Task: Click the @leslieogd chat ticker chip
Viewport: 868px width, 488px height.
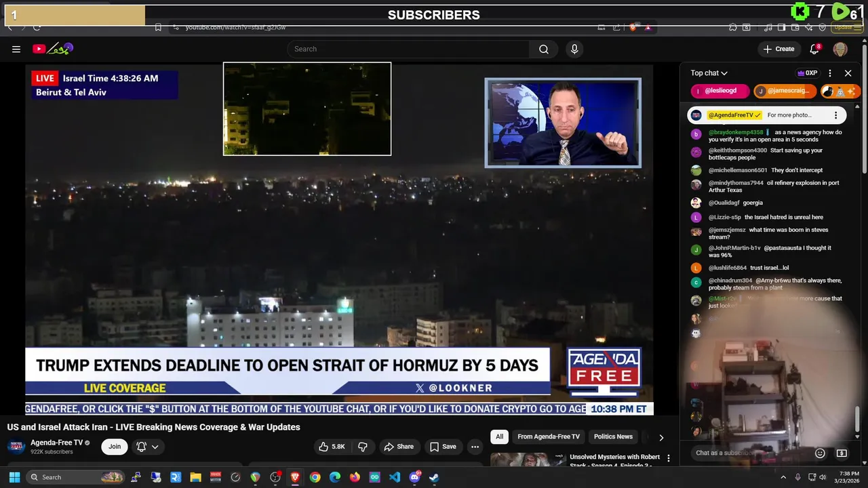Action: (720, 91)
